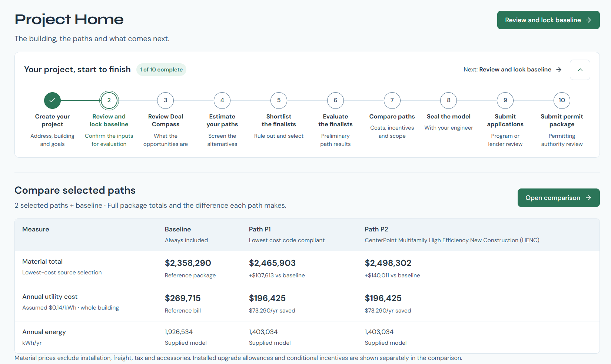Click the Annual utility cost row label
The image size is (611, 364).
50,297
